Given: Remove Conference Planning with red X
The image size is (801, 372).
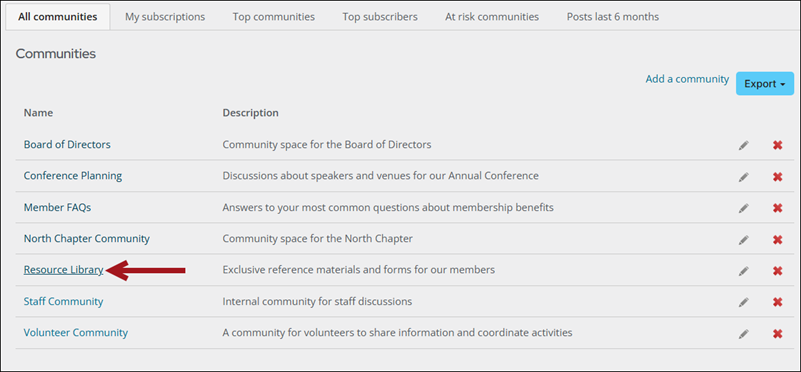Looking at the screenshot, I should click(x=778, y=177).
